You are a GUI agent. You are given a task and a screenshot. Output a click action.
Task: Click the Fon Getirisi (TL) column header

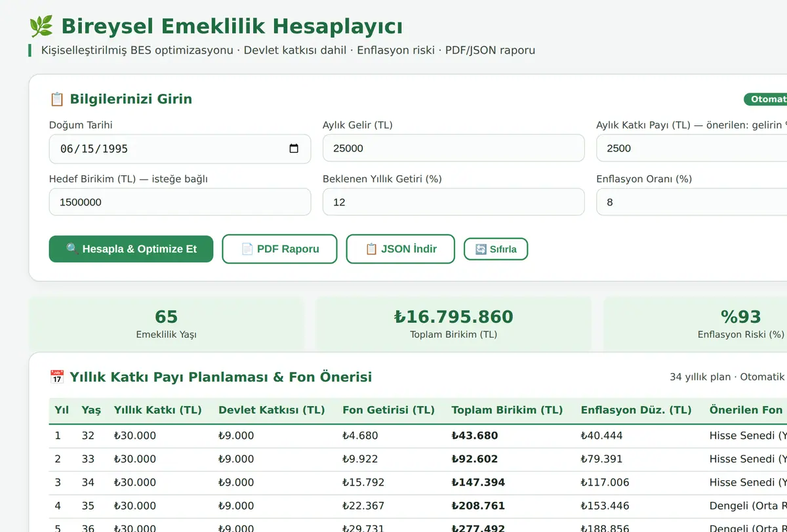coord(388,410)
